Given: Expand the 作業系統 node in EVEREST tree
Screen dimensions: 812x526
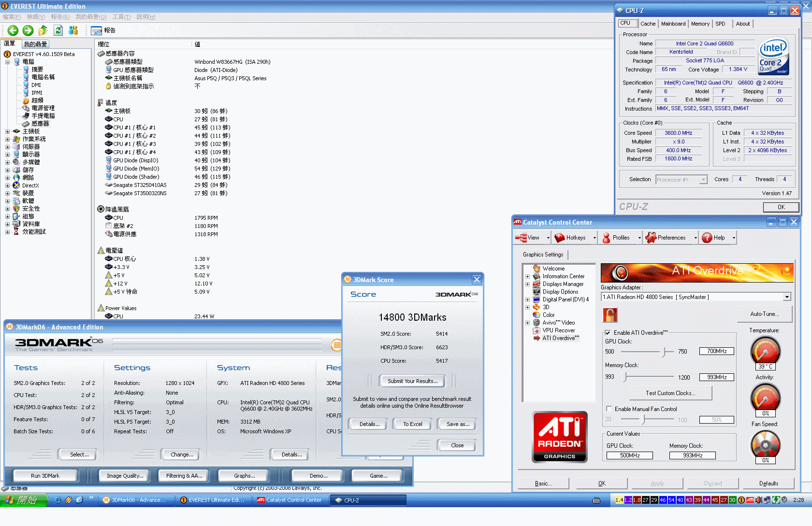Looking at the screenshot, I should tap(7, 139).
